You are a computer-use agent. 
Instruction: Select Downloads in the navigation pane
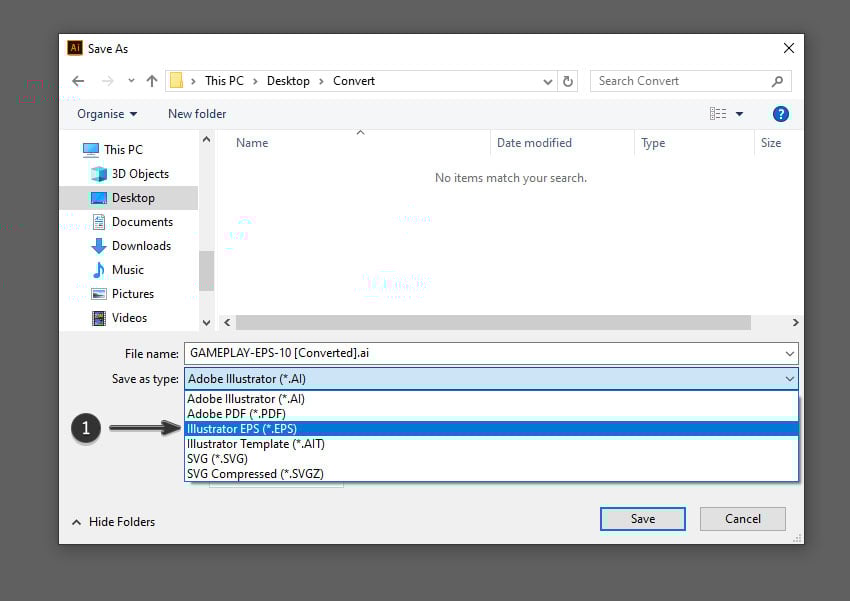pos(140,246)
